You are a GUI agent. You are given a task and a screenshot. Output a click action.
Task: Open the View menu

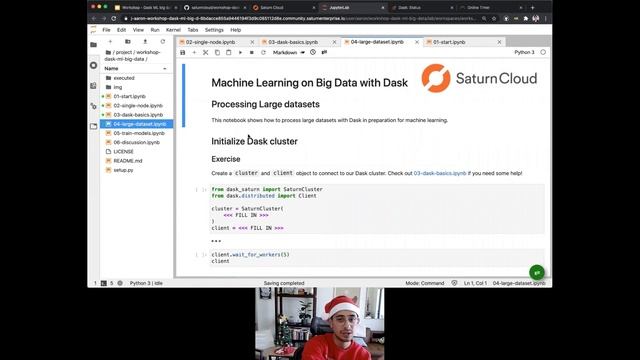(138, 30)
